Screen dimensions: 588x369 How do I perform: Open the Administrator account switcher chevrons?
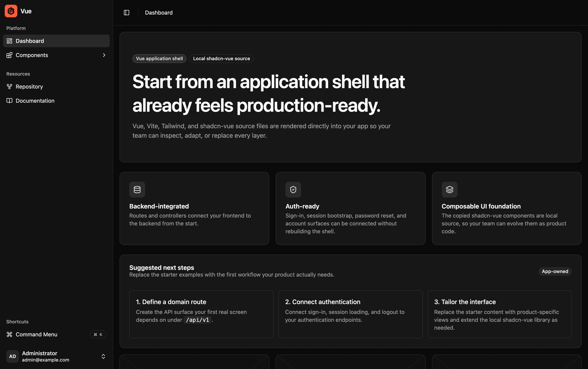(x=103, y=356)
